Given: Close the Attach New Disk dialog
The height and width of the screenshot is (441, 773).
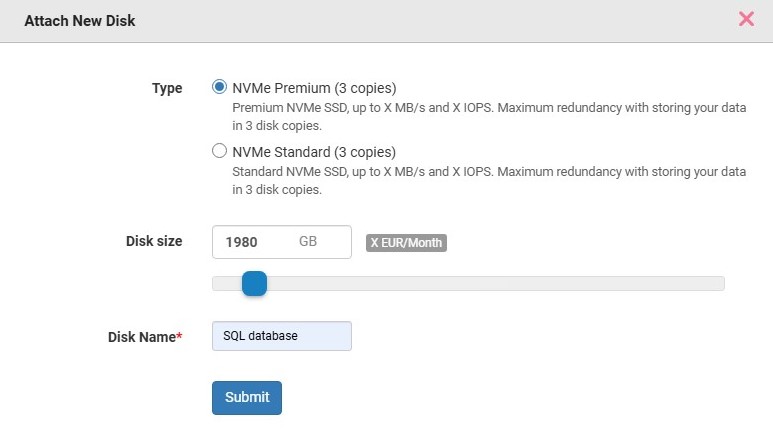Looking at the screenshot, I should 746,19.
